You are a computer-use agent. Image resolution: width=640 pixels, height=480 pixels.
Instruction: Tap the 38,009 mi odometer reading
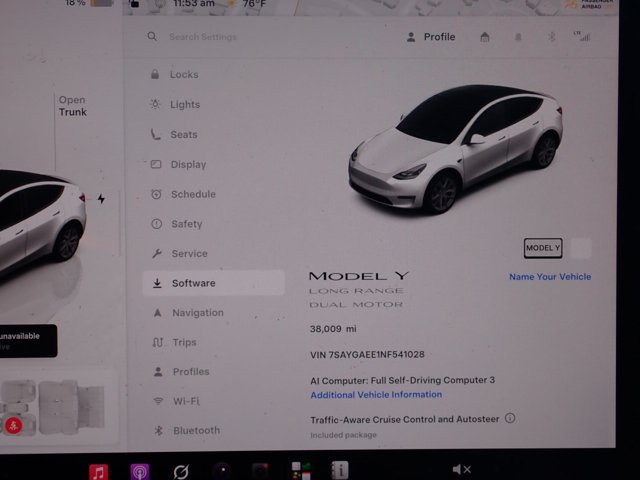[333, 329]
